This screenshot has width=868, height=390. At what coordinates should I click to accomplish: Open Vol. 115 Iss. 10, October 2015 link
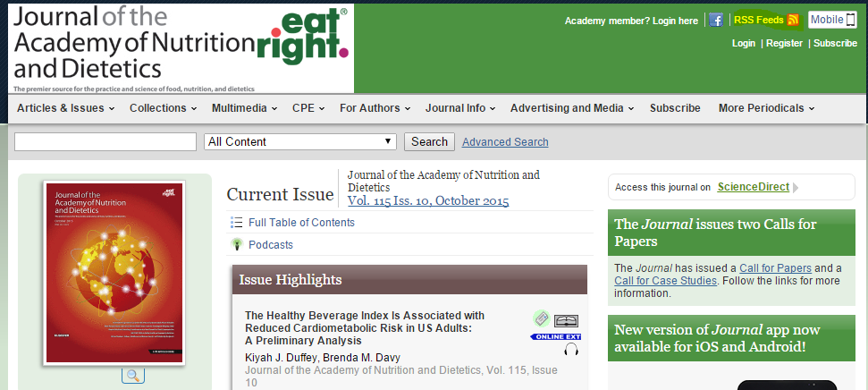(428, 200)
